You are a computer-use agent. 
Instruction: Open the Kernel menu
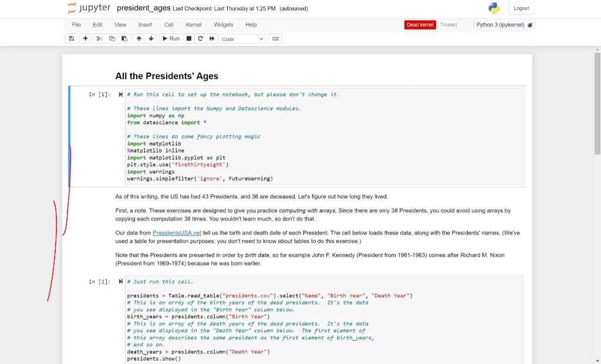coord(194,25)
